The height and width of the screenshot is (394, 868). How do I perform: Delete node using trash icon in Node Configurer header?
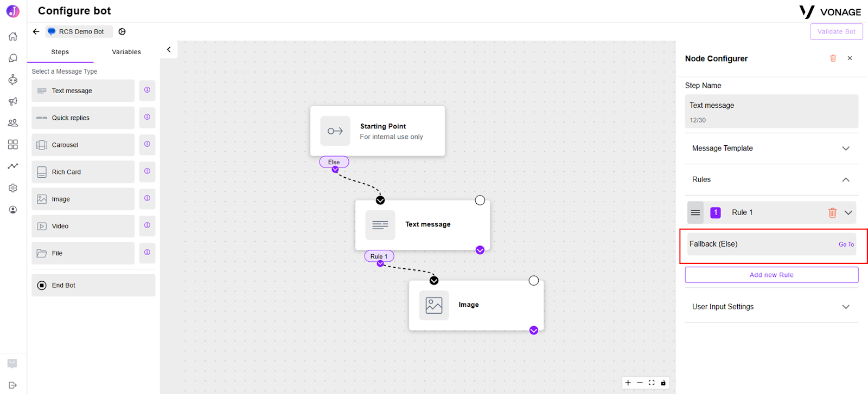point(833,58)
